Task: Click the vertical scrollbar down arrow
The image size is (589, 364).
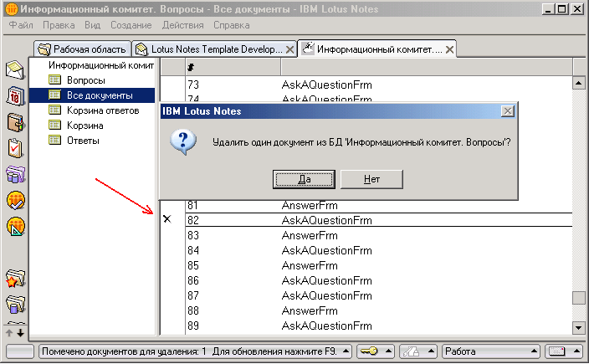Action: pyautogui.click(x=578, y=327)
